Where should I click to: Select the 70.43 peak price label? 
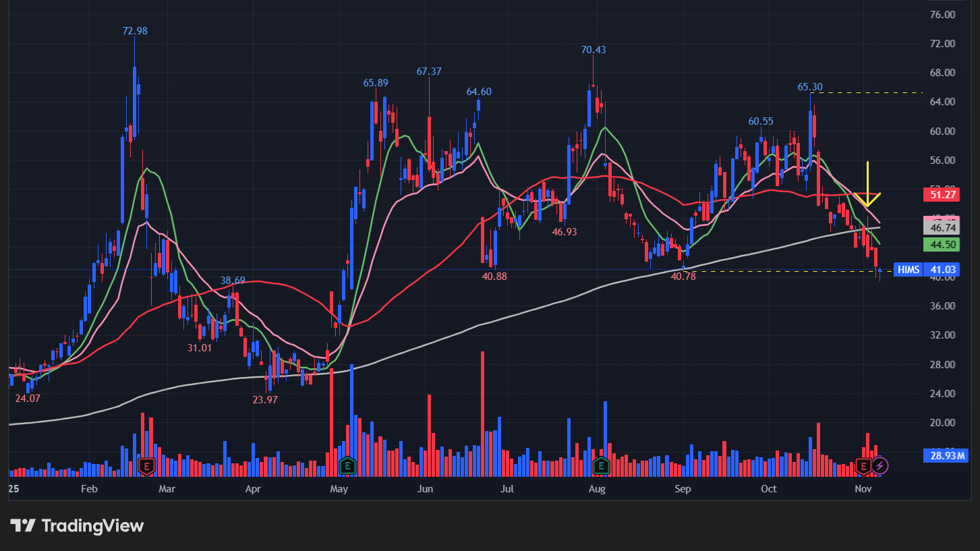point(594,50)
